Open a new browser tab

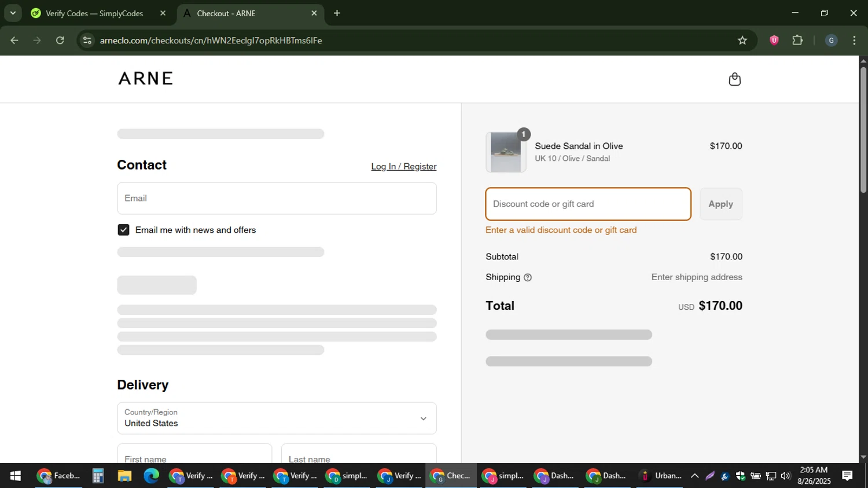tap(337, 13)
